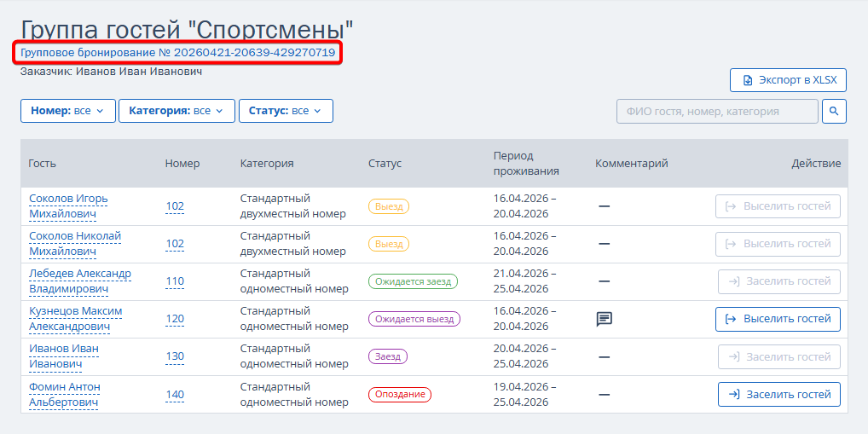
Task: Click Заселить гостей in Иванов Иван row
Action: coord(779,357)
